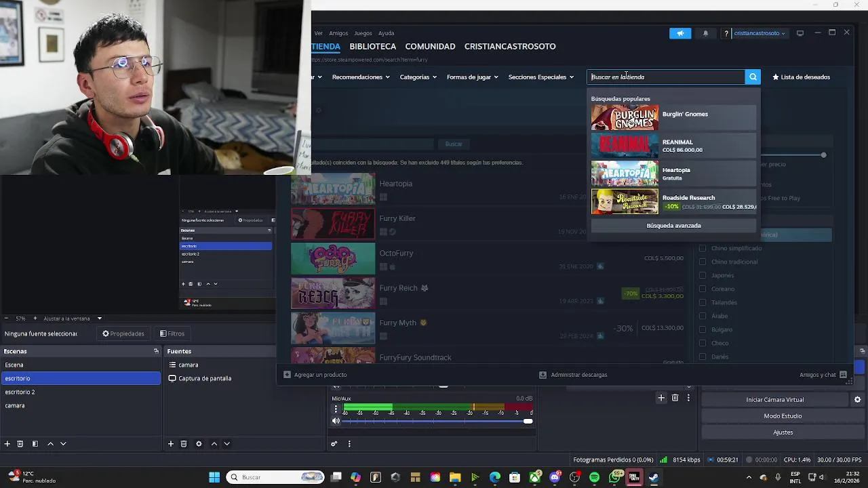Open advanced audio properties gears icon
Screen dimensions: 868x488
pyautogui.click(x=334, y=444)
